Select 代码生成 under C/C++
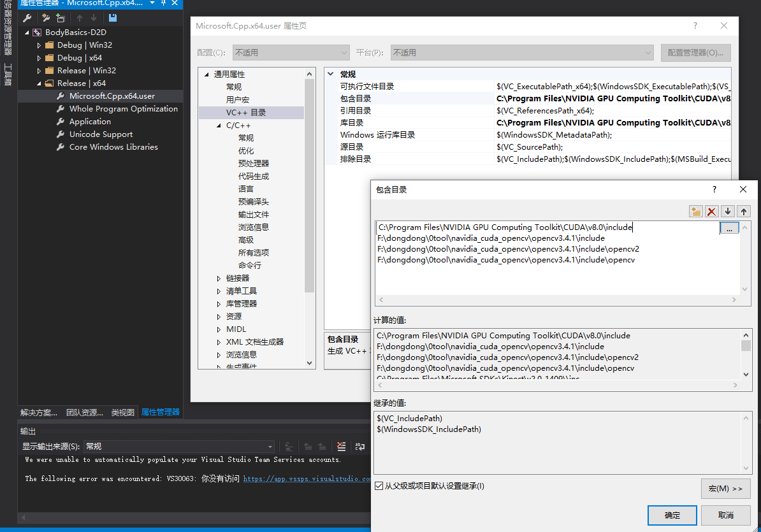761x532 pixels. point(253,176)
